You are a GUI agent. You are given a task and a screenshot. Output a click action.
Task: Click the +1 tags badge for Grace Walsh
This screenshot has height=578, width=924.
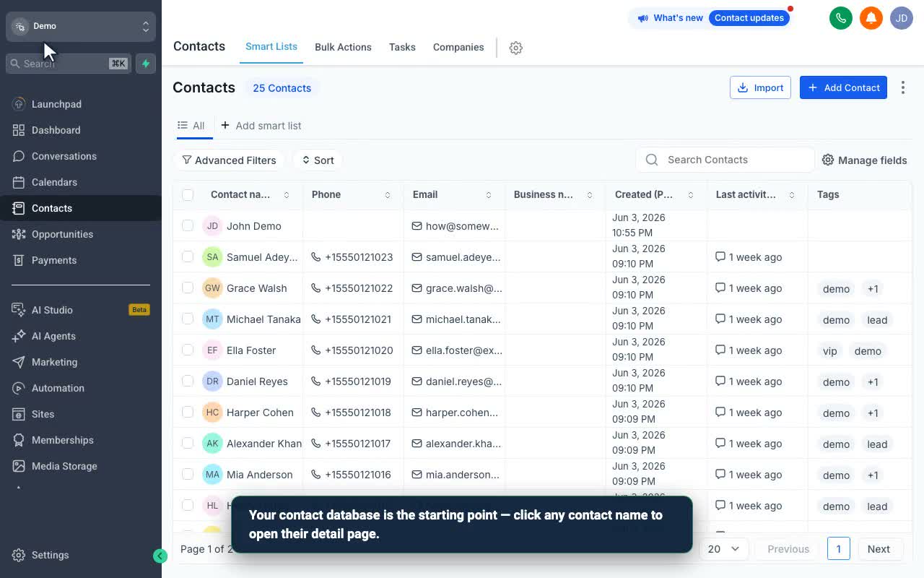(x=873, y=289)
